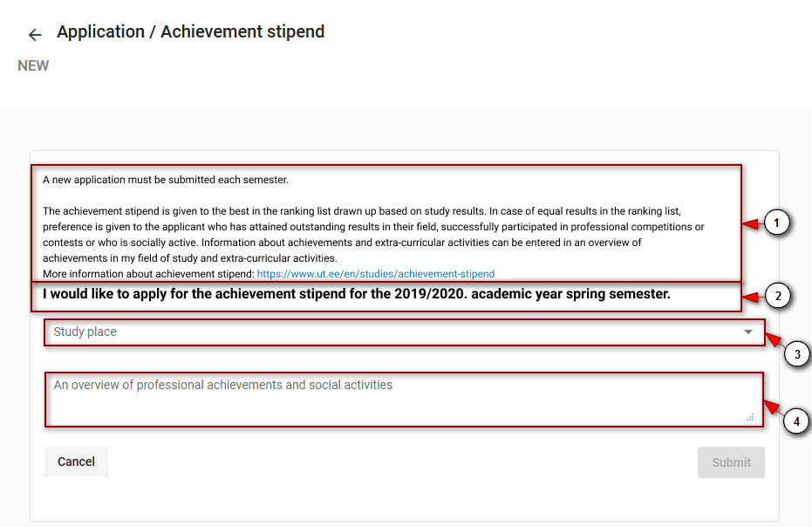The height and width of the screenshot is (527, 812).
Task: Select the 'Application / Achievement stipend' heading
Action: coord(190,31)
